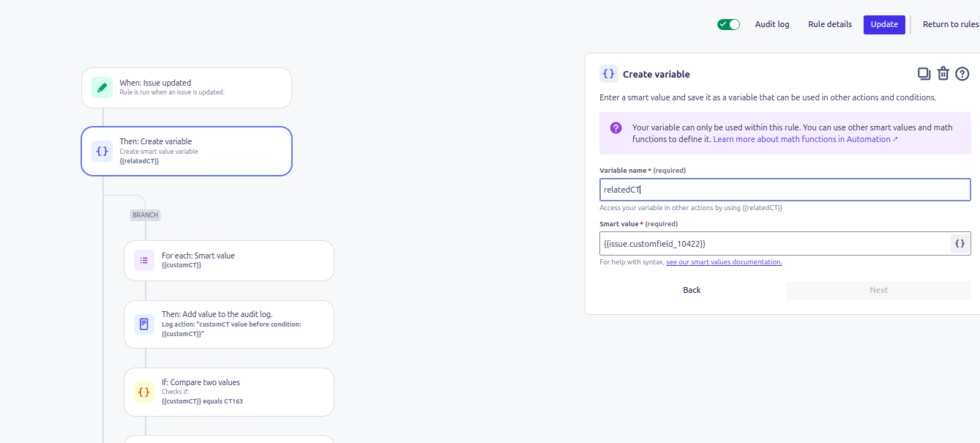Select the When: Issue updated trigger card
Image resolution: width=980 pixels, height=443 pixels.
tap(187, 88)
